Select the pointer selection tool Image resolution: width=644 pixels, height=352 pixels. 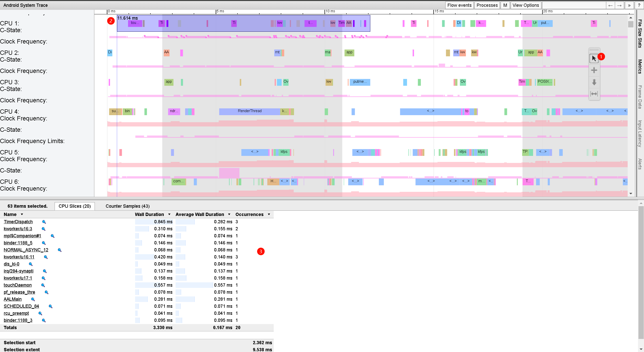pyautogui.click(x=594, y=58)
